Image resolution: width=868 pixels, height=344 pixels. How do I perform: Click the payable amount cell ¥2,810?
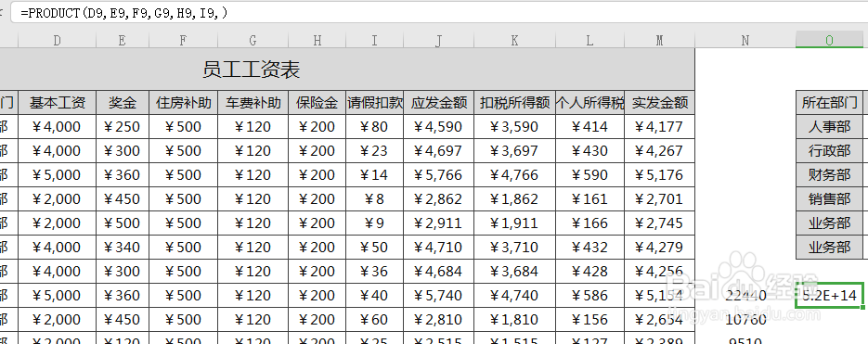point(439,320)
